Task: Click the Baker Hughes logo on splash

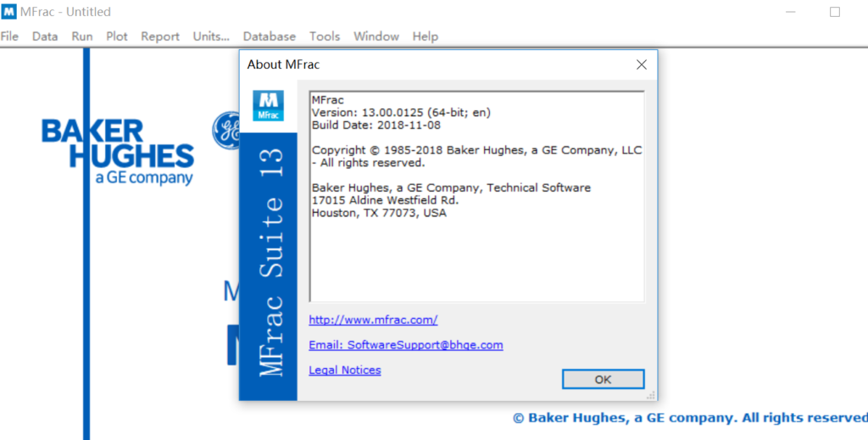Action: click(x=117, y=153)
